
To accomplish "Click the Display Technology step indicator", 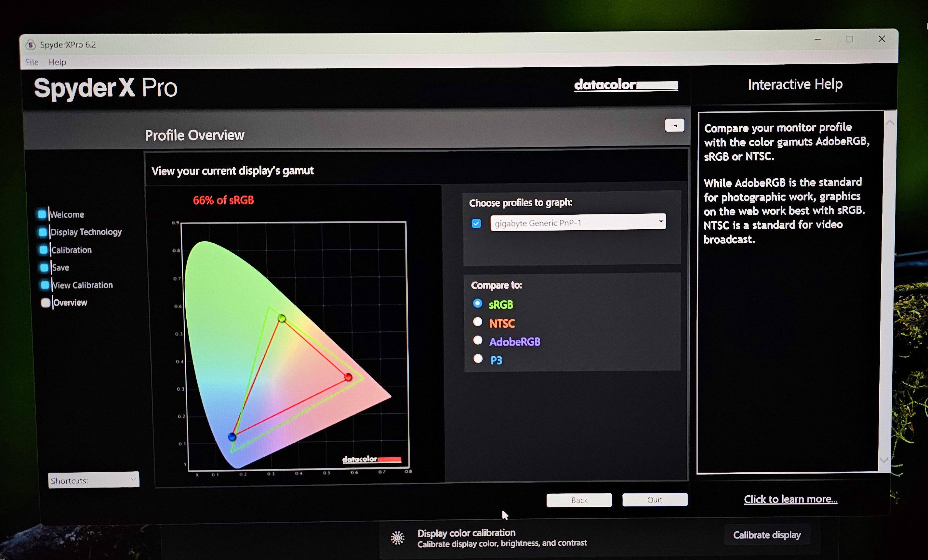I will tap(43, 232).
